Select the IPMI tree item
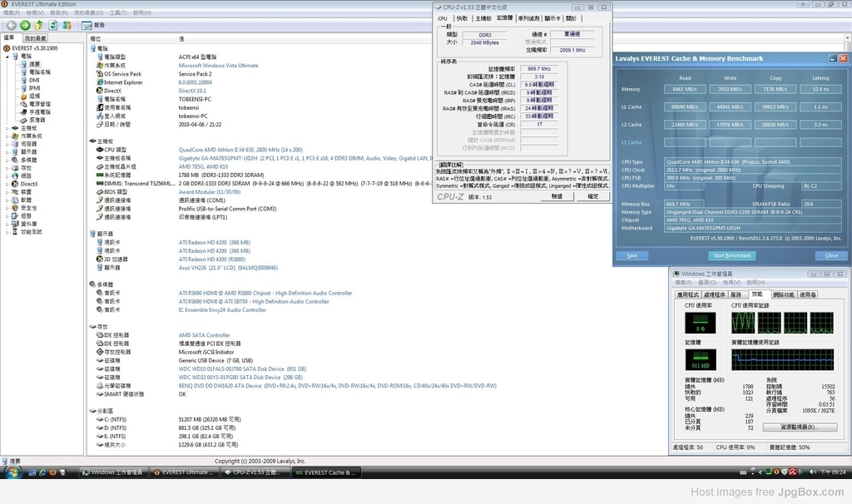Image resolution: width=852 pixels, height=504 pixels. [x=35, y=88]
